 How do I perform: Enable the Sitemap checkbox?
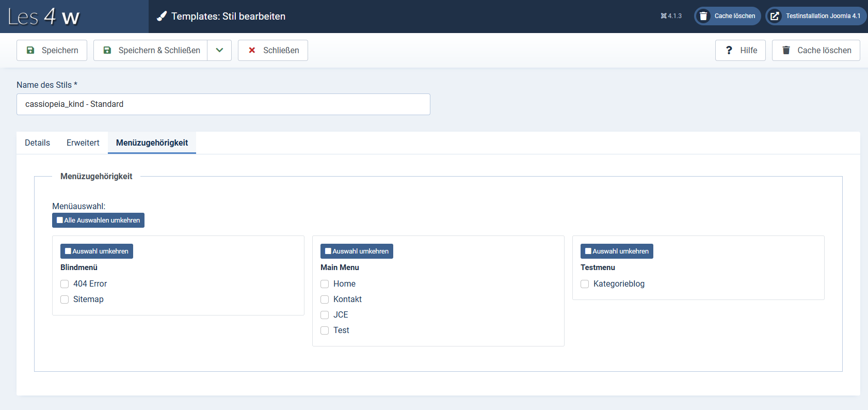pyautogui.click(x=65, y=299)
